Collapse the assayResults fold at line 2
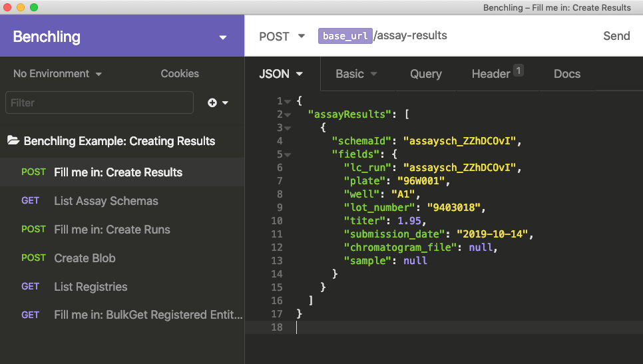Screen dimensions: 643x364 click(288, 114)
